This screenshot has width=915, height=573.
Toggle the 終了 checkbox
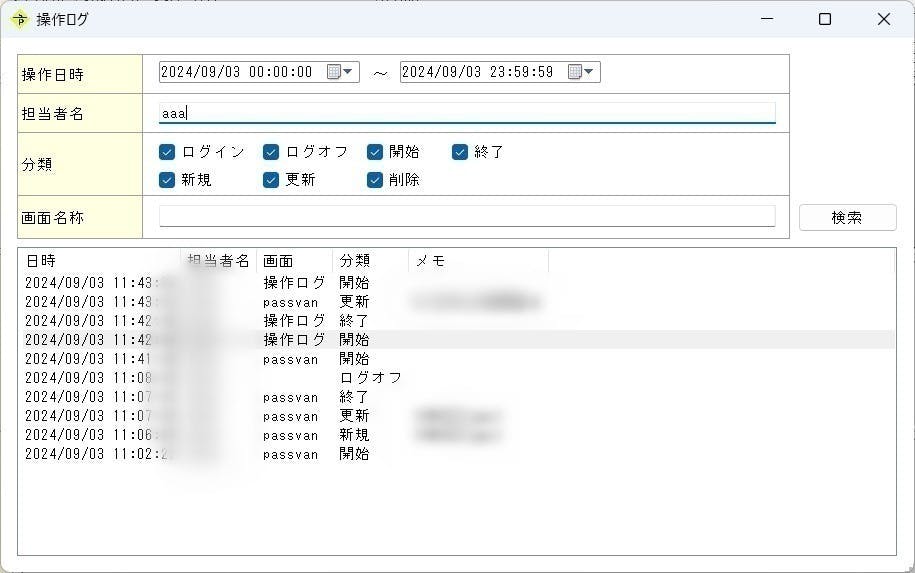[x=460, y=152]
